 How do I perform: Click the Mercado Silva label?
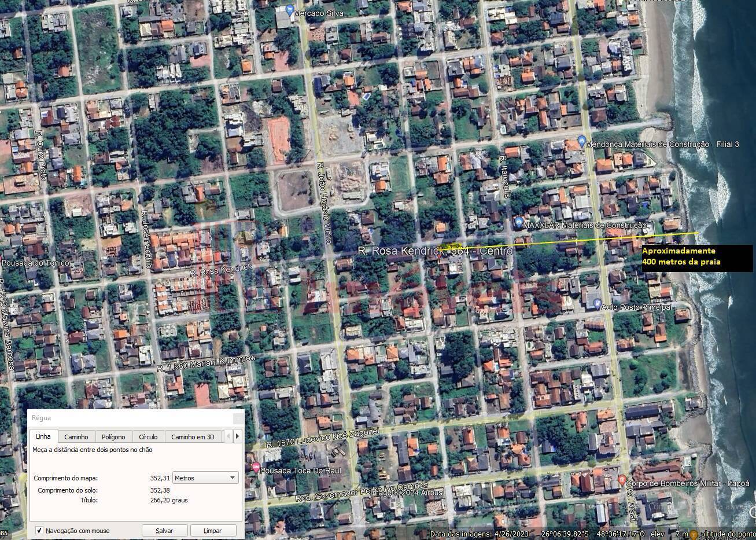(319, 12)
